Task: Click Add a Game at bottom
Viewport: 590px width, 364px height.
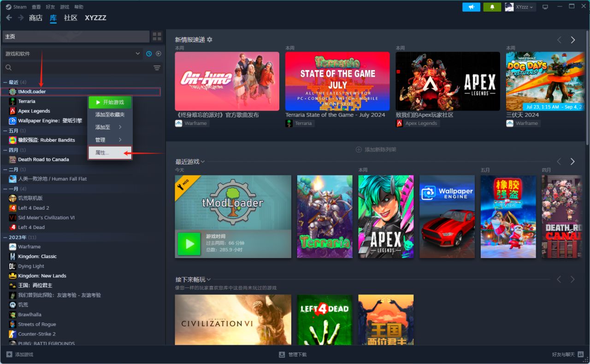Action: tap(20, 354)
